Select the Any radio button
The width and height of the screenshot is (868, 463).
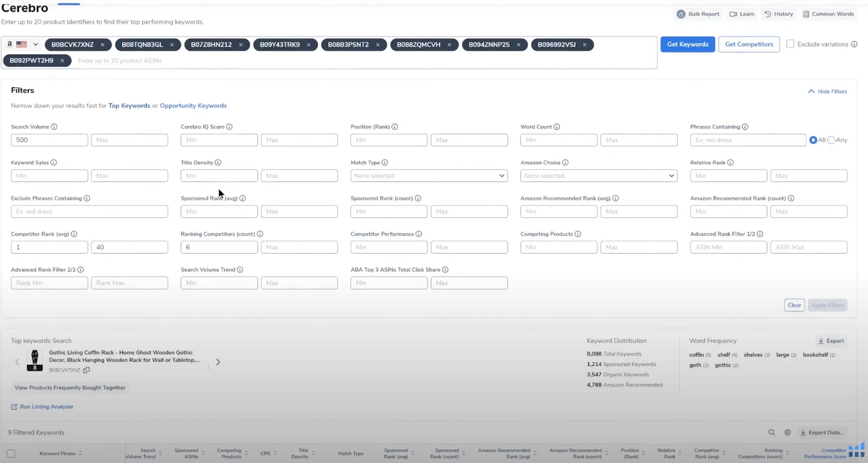click(x=831, y=140)
